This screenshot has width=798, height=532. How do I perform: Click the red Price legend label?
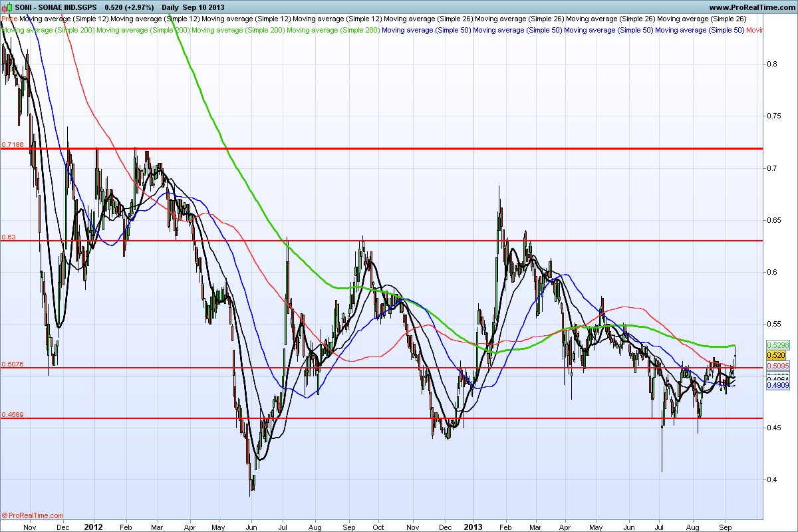point(9,19)
